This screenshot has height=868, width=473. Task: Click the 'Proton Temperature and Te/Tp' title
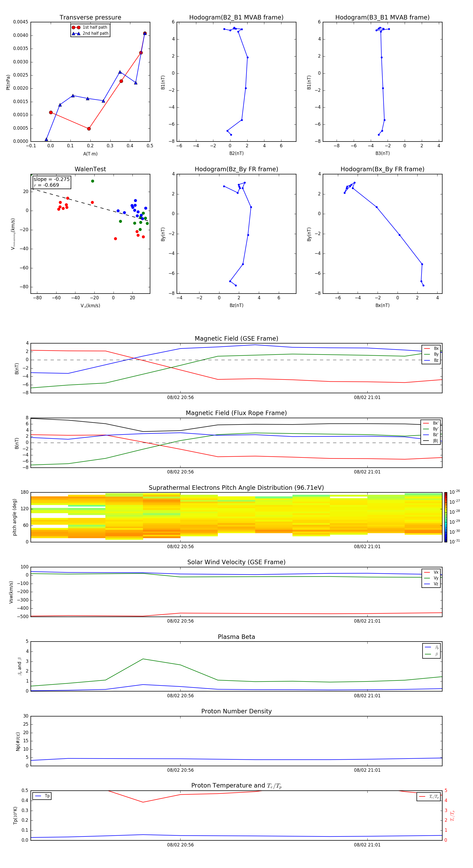236,786
